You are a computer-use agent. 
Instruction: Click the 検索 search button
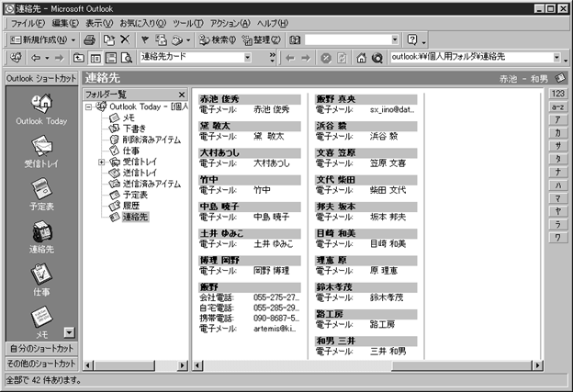(217, 40)
